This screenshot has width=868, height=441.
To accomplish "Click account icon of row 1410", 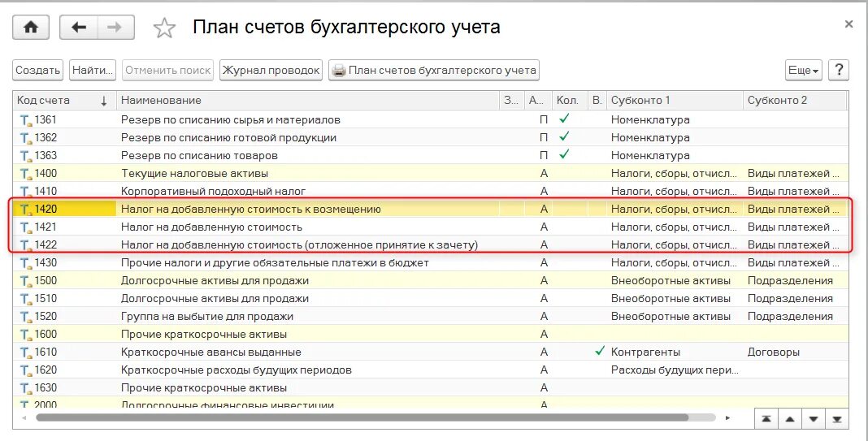I will pyautogui.click(x=25, y=192).
